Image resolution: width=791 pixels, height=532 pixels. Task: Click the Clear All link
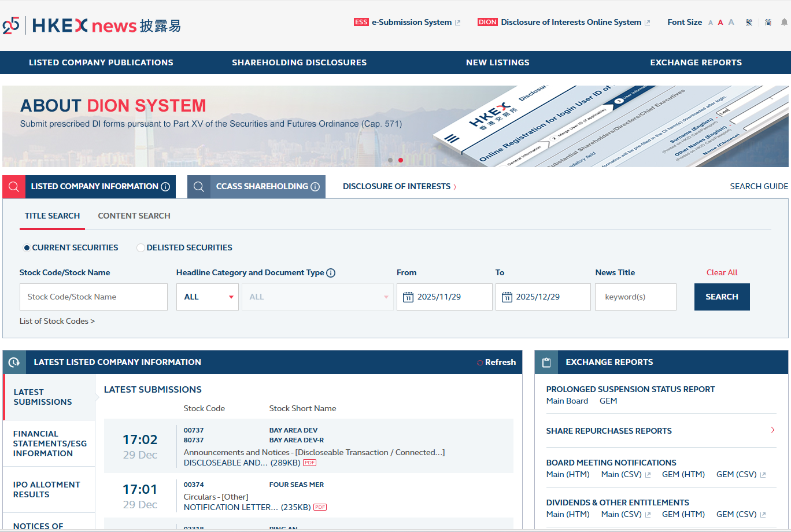click(722, 272)
